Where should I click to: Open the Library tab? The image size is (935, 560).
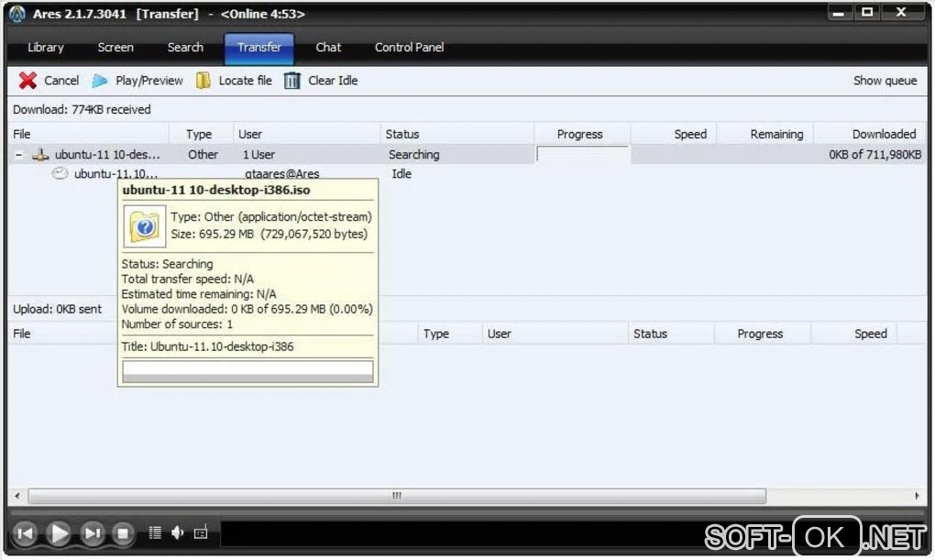pos(45,48)
